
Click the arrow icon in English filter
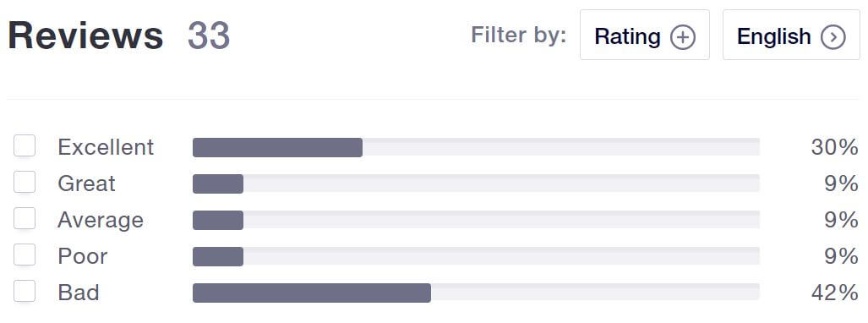tap(833, 37)
